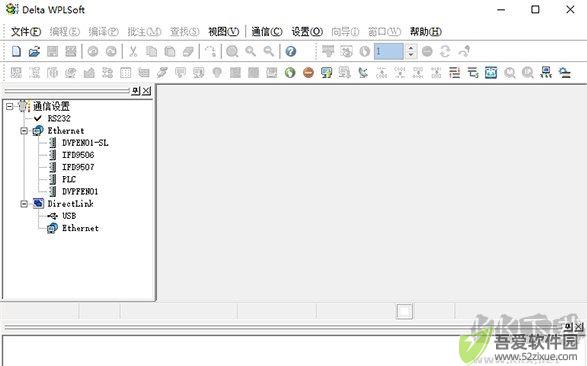Select the DVPEN01-SL tree item
The height and width of the screenshot is (366, 587).
click(85, 143)
